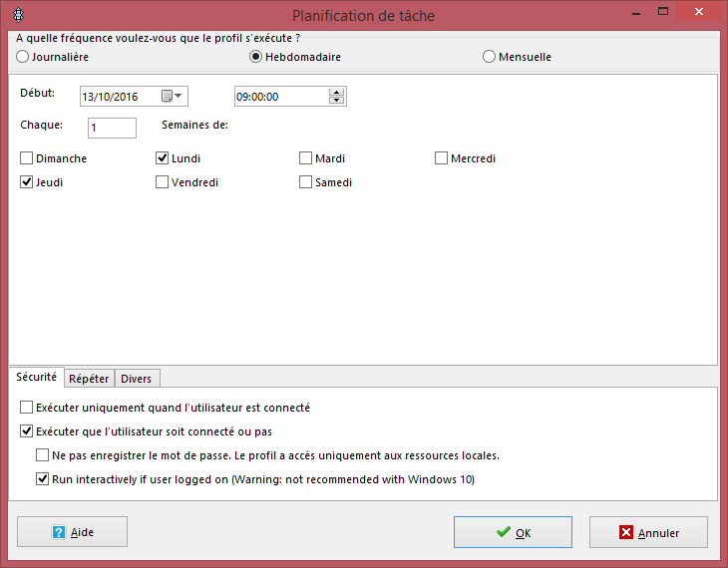Viewport: 728px width, 568px height.
Task: Switch to the Répéter tab
Action: click(x=89, y=379)
